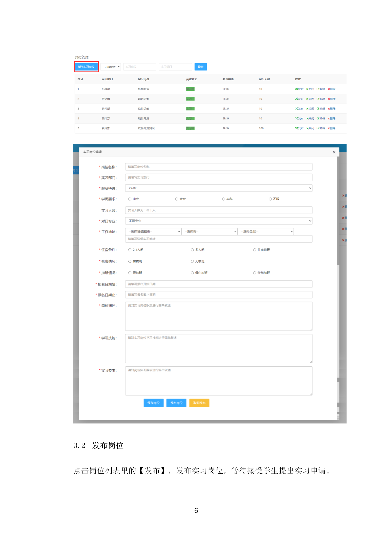The image size is (392, 555).
Task: Select 有夜班 radio button
Action: click(130, 261)
